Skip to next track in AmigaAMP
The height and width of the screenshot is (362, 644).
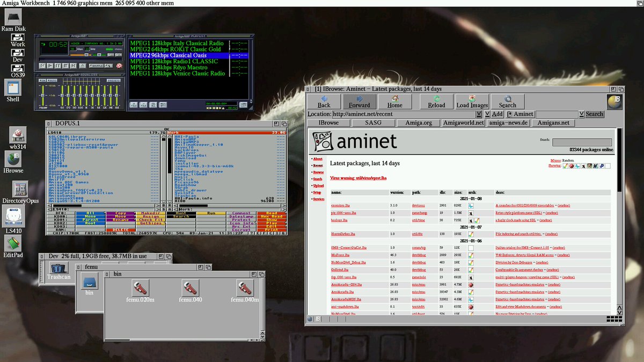[73, 66]
